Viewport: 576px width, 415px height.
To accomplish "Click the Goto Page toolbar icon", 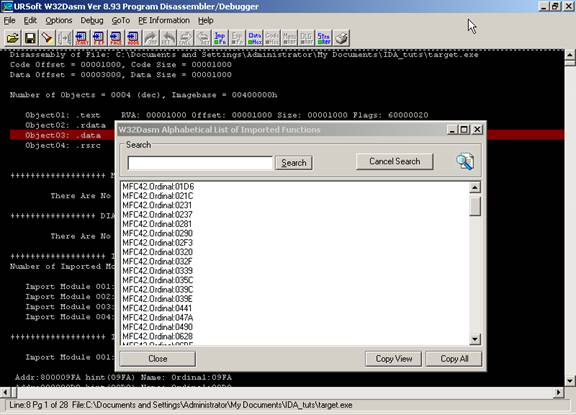I will tap(116, 38).
